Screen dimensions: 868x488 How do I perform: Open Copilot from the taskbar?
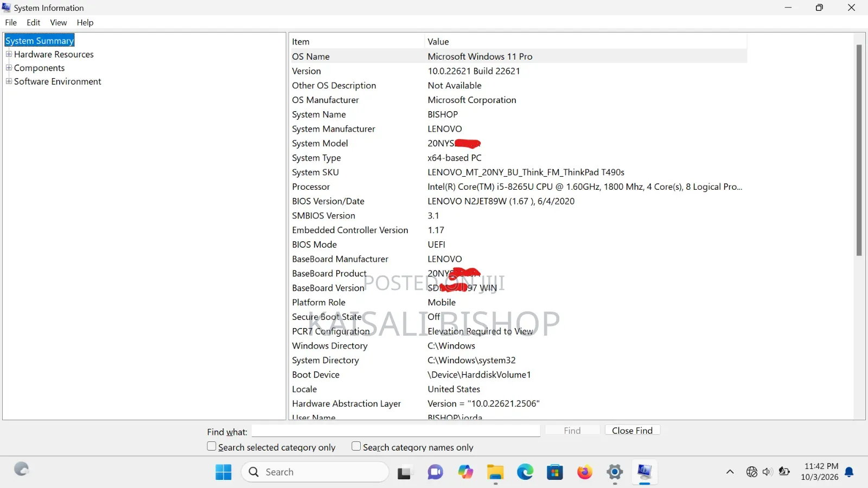click(465, 472)
